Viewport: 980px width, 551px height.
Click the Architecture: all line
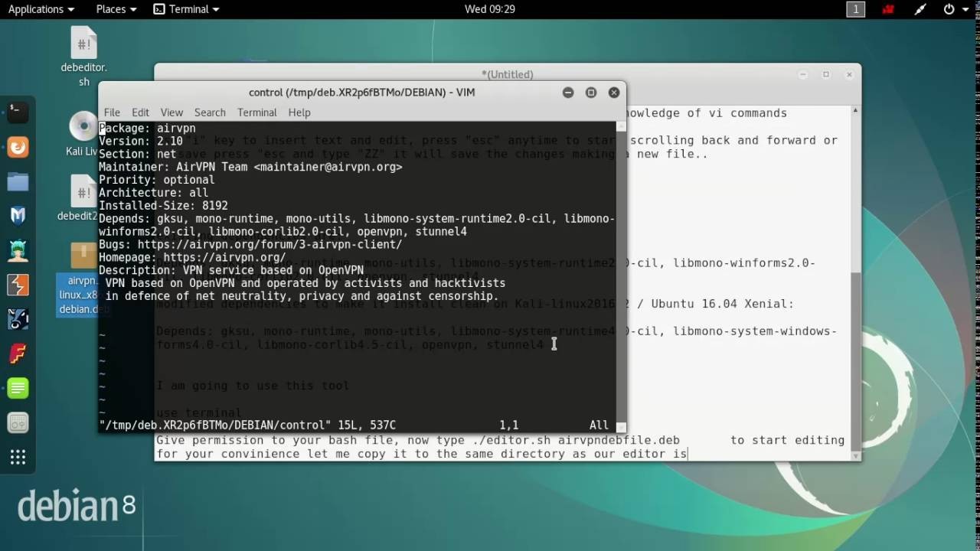coord(154,193)
